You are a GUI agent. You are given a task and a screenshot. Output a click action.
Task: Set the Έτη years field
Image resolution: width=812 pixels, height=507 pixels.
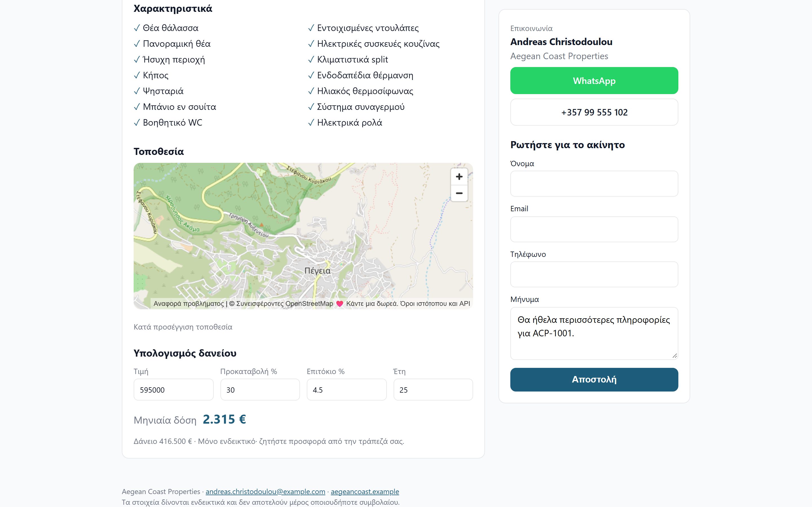click(x=433, y=390)
